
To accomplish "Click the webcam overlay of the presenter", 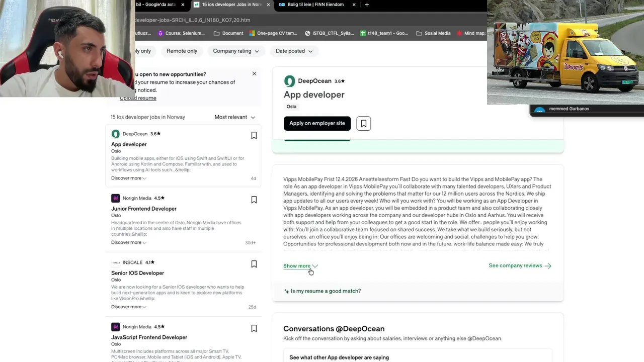I will point(67,48).
